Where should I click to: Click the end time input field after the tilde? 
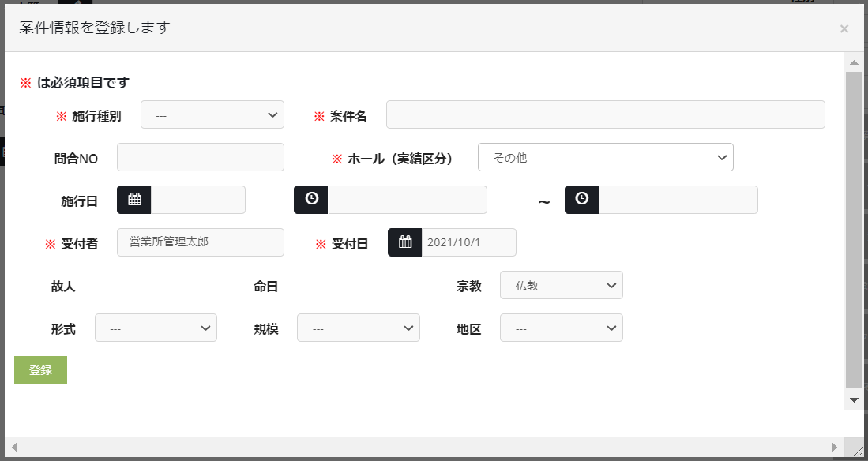(x=678, y=200)
